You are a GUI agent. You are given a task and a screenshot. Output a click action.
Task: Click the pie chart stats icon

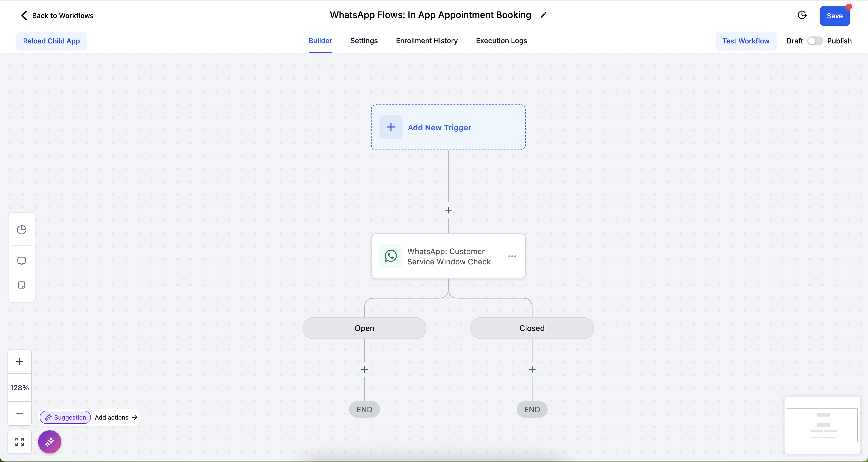[x=22, y=229]
